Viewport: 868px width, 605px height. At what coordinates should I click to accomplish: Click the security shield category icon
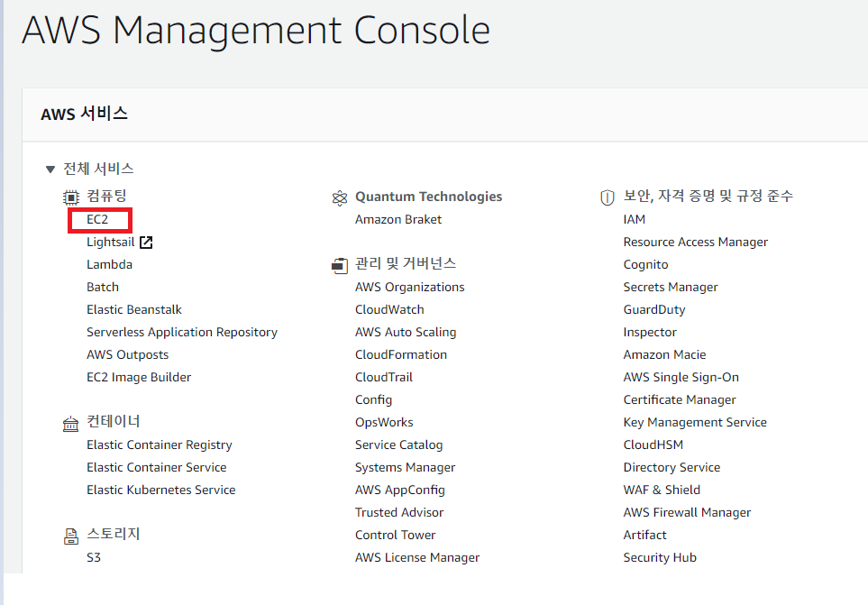(x=608, y=197)
